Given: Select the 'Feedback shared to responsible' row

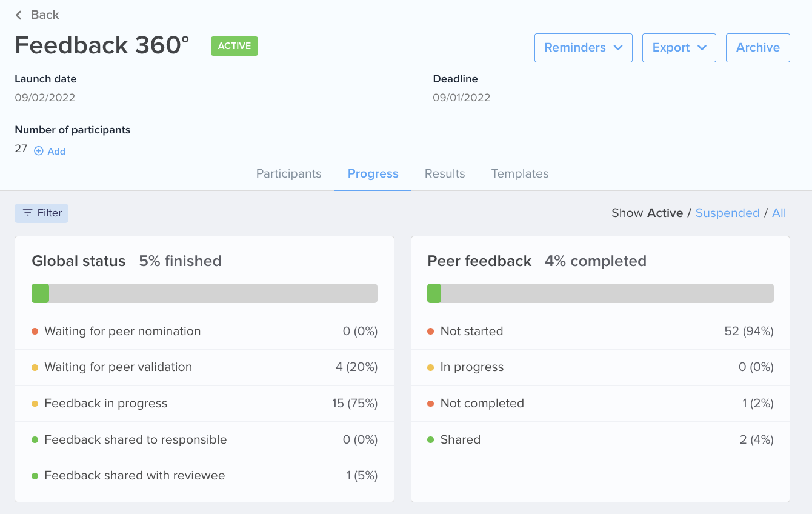Looking at the screenshot, I should point(204,439).
